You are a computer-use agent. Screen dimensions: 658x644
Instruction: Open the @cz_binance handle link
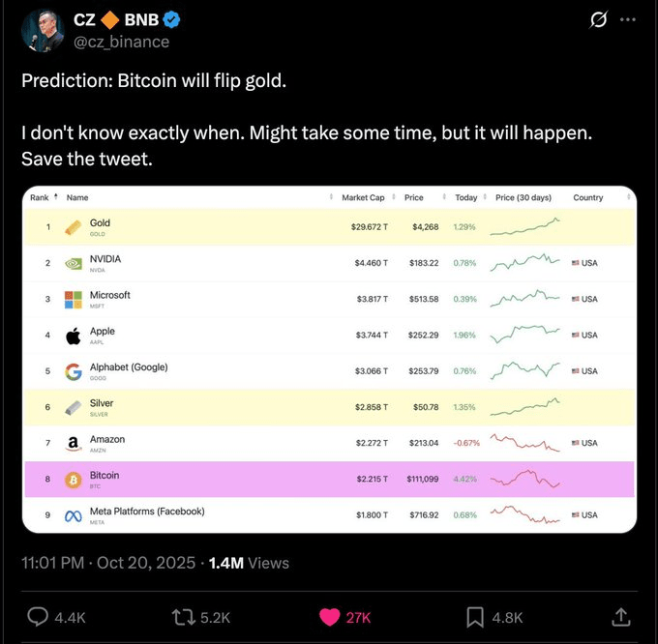pos(122,42)
